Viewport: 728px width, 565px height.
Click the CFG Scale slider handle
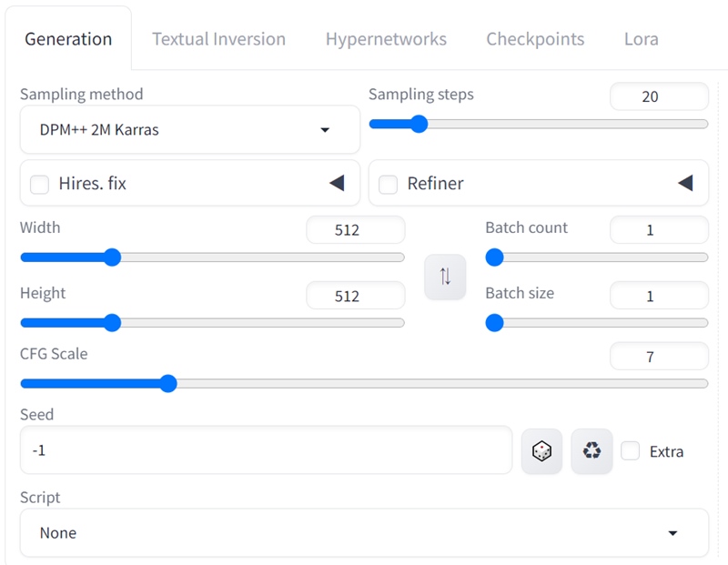[168, 383]
